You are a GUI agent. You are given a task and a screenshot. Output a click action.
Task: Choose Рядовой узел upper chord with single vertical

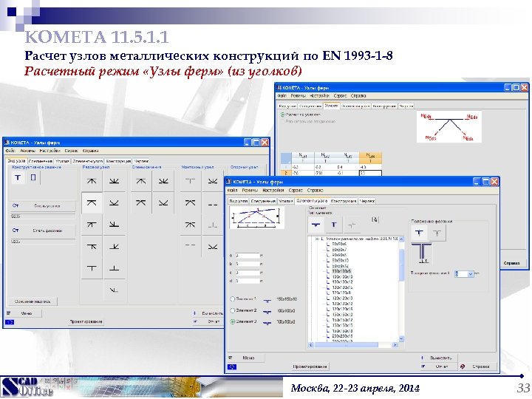92,268
